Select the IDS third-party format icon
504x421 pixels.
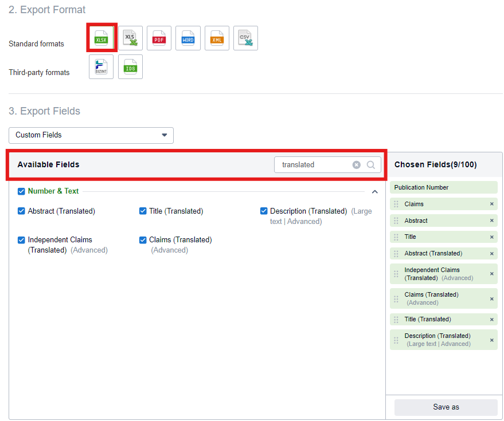click(x=130, y=66)
